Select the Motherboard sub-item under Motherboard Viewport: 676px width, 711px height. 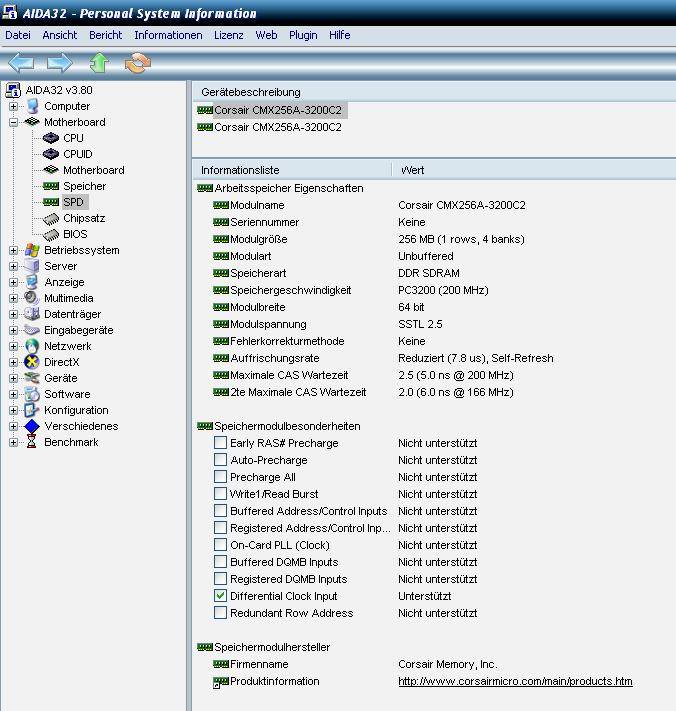[94, 170]
